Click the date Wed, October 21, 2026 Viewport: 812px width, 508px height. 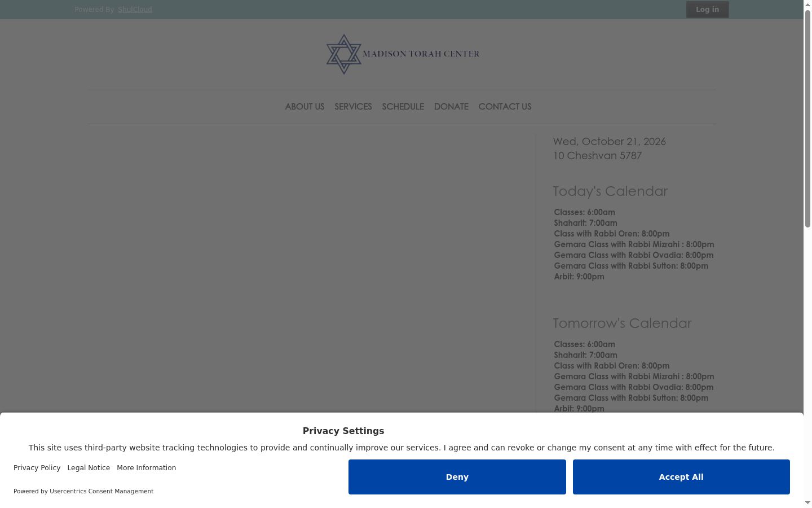click(x=609, y=142)
